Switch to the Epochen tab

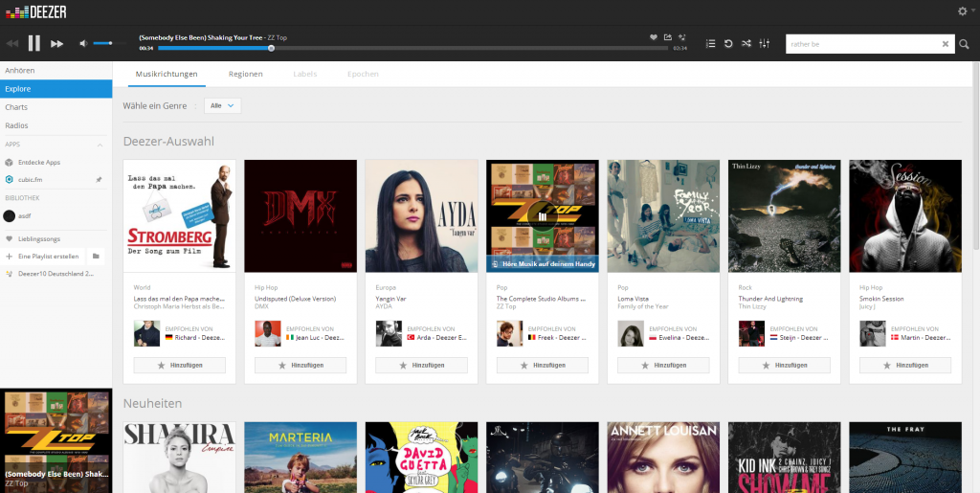click(x=363, y=74)
